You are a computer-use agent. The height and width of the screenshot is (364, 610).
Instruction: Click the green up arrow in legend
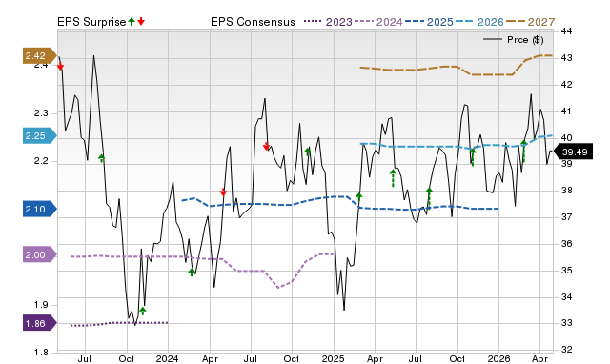coord(132,21)
